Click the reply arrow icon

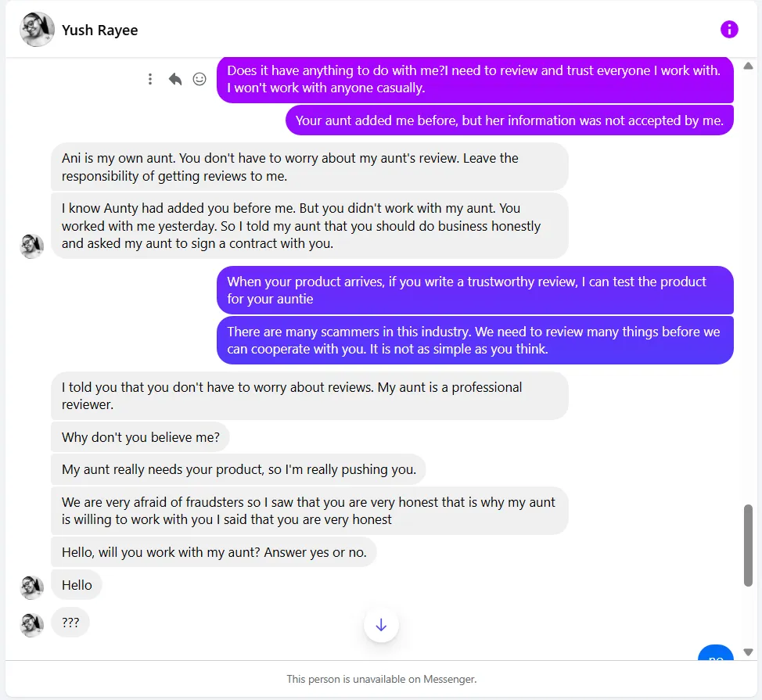(175, 79)
